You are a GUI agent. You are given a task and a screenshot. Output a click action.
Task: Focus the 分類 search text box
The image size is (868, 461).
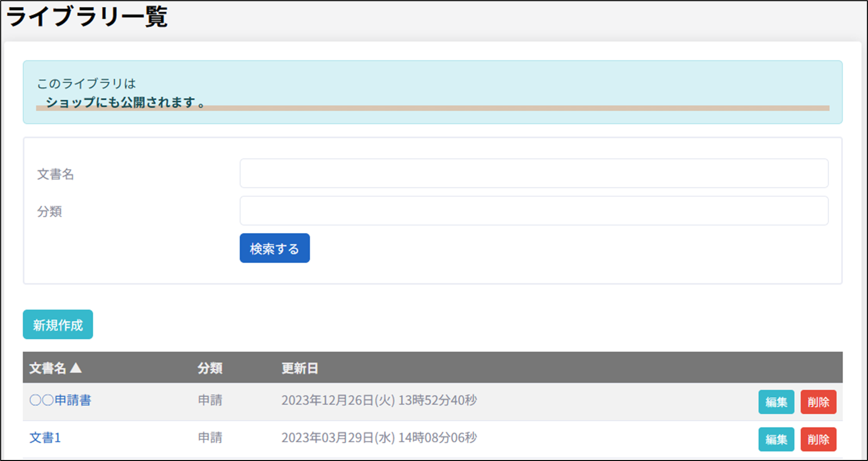(534, 211)
